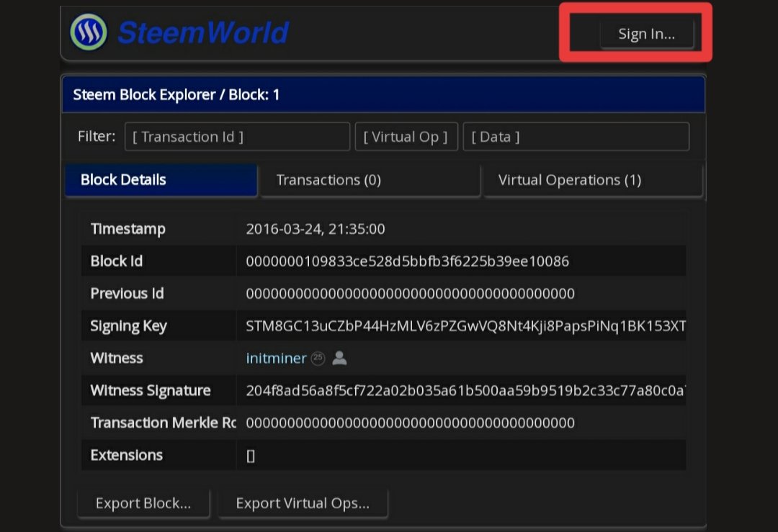Focus the Data filter field
Screen dimensions: 778x532
(x=576, y=137)
